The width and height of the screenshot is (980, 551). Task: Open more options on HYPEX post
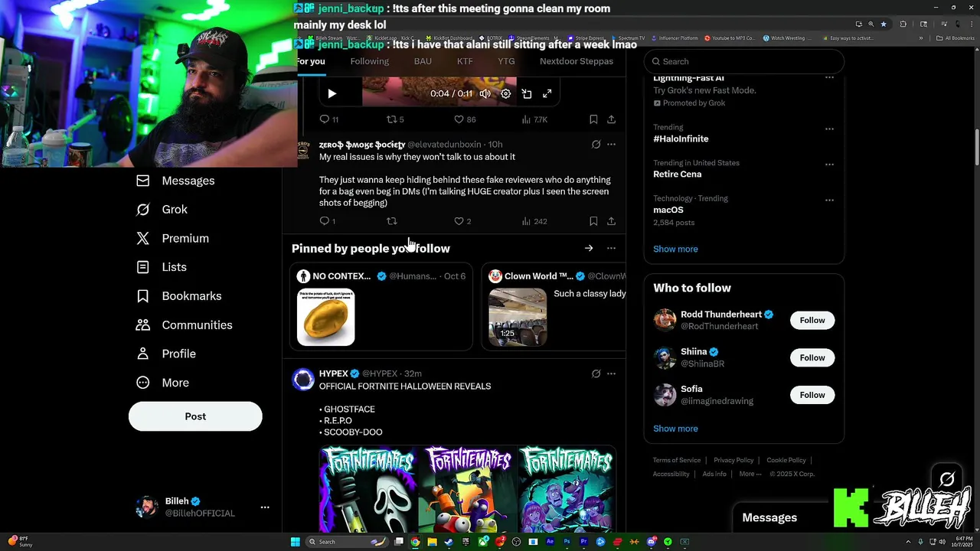click(x=611, y=373)
